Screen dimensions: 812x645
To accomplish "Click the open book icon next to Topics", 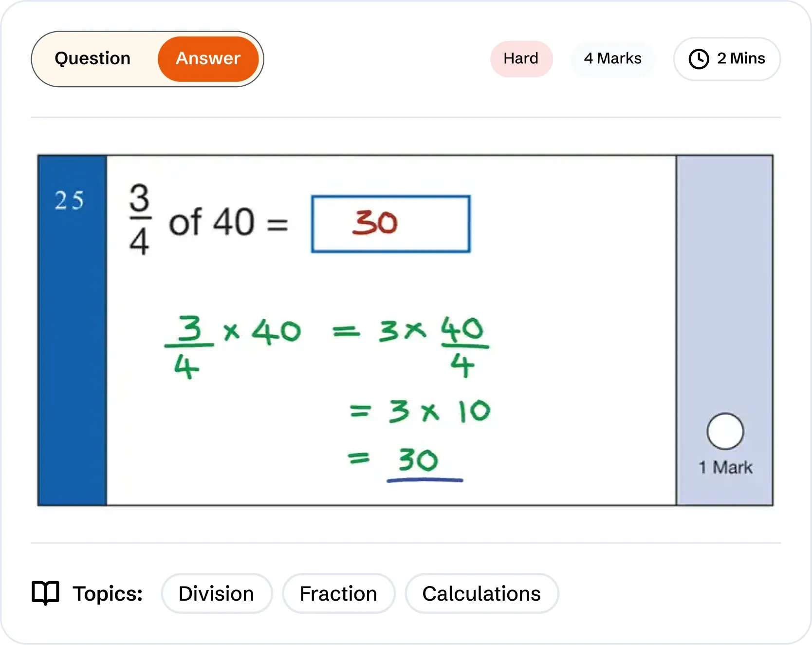I will 46,593.
